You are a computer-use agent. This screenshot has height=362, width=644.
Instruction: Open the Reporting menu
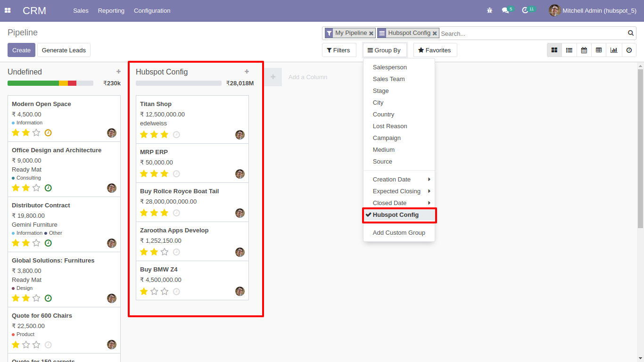[111, 10]
